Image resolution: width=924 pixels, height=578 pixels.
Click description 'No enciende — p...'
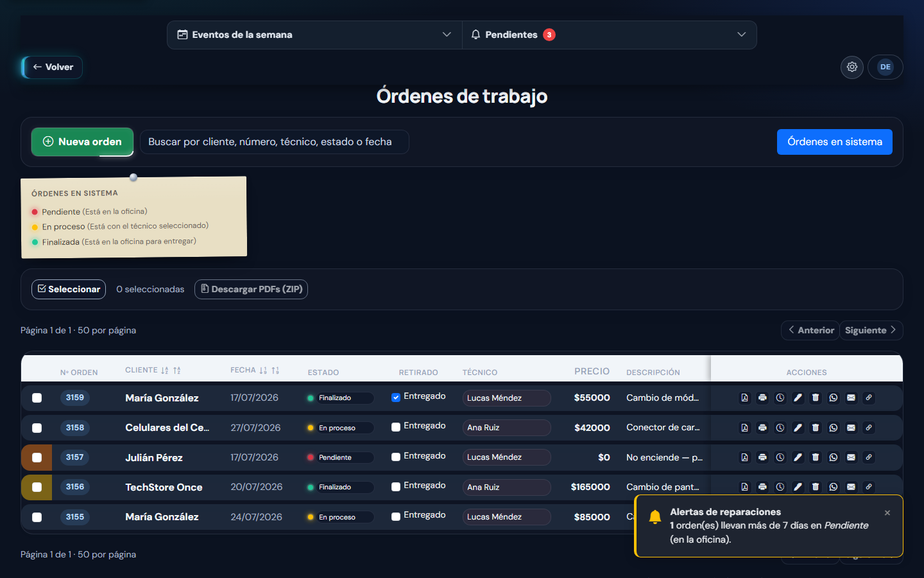coord(664,457)
